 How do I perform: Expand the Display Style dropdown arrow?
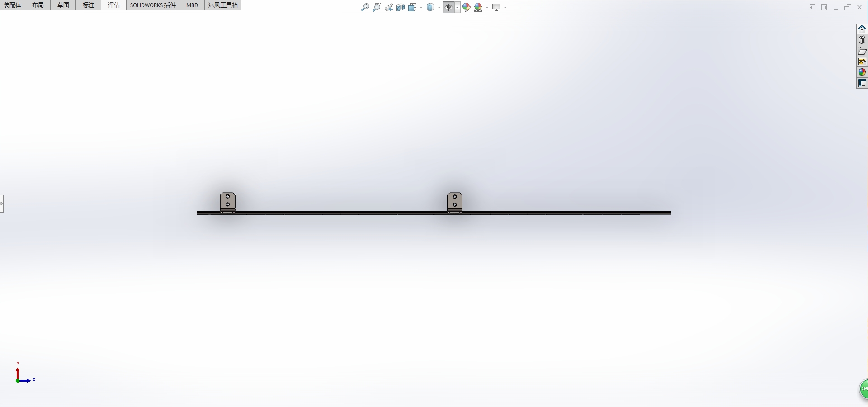pos(439,7)
